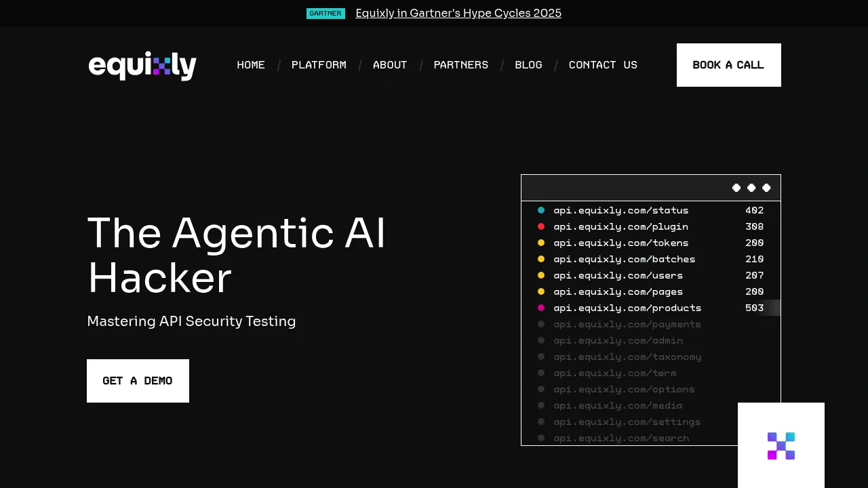Select api.equixly.com/status row text
868x488 pixels.
[621, 210]
